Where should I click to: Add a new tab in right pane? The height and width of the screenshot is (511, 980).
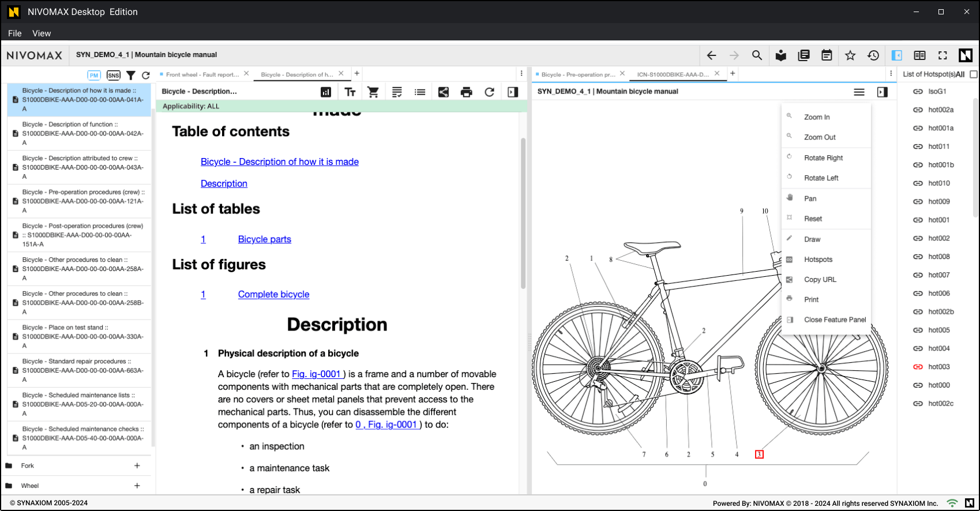point(733,73)
